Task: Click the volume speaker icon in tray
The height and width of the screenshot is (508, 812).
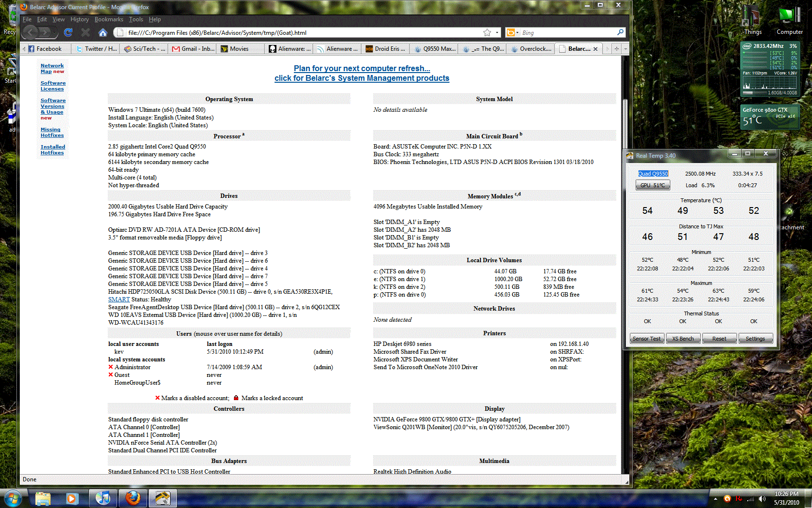Action: (x=762, y=499)
